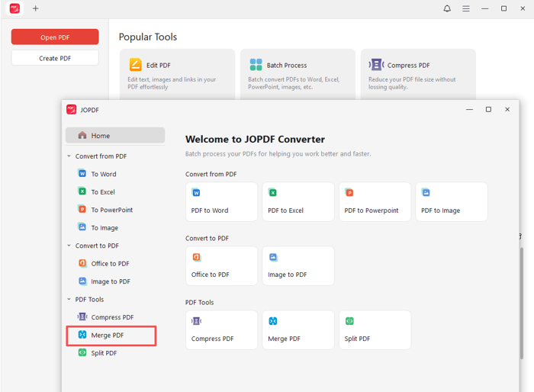Close the JOPDF converter dialog
Viewport: 534px width, 392px height.
507,109
